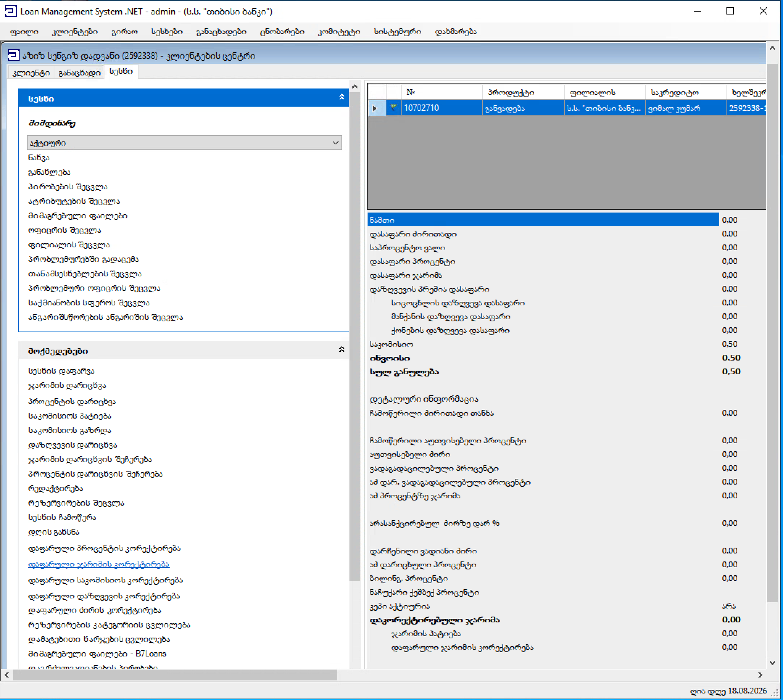Open the ფაილი menu

[x=24, y=32]
